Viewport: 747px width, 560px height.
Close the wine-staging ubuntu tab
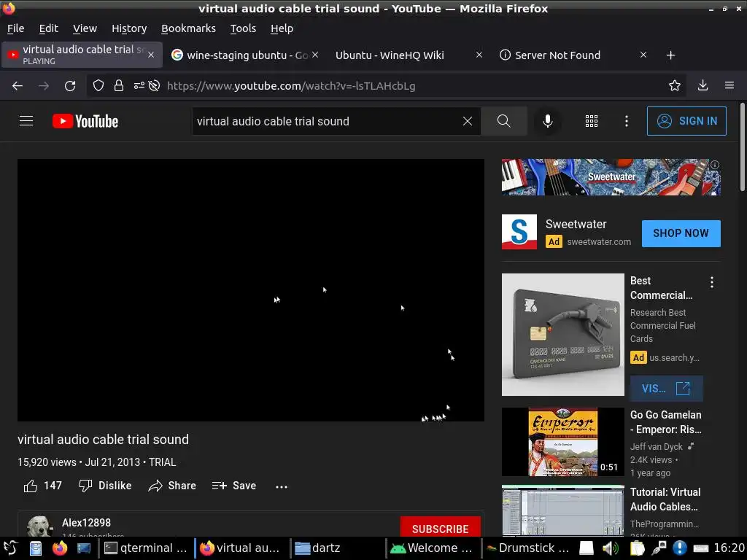315,55
